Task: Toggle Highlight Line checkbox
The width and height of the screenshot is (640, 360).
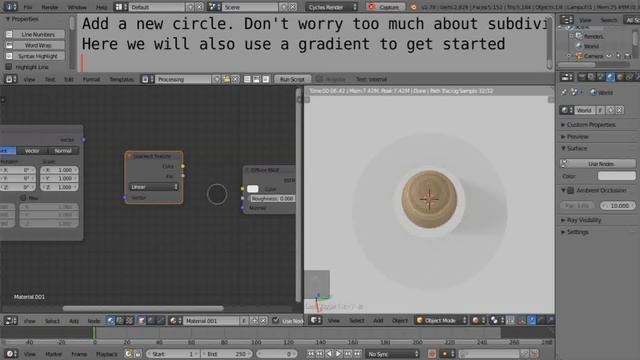Action: [x=9, y=67]
